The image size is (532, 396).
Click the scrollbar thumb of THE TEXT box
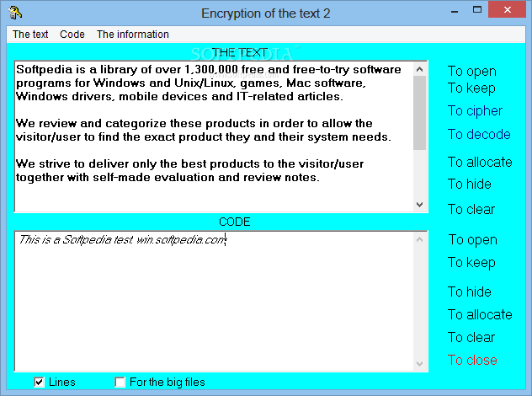click(x=420, y=113)
